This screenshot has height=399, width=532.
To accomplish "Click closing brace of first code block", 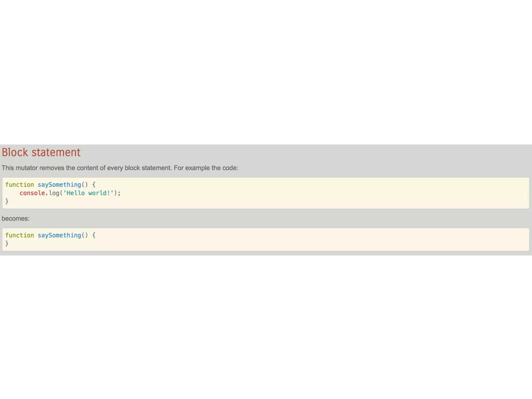I will [x=7, y=201].
